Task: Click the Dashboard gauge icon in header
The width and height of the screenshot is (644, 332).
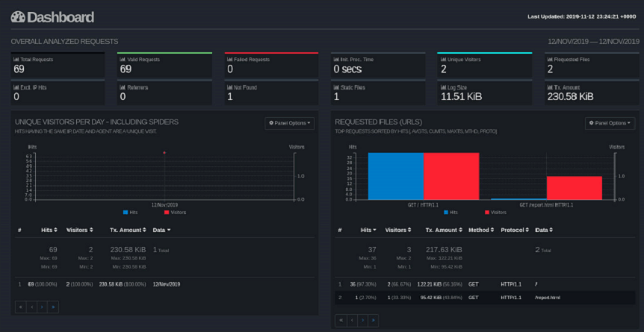Action: pyautogui.click(x=18, y=16)
